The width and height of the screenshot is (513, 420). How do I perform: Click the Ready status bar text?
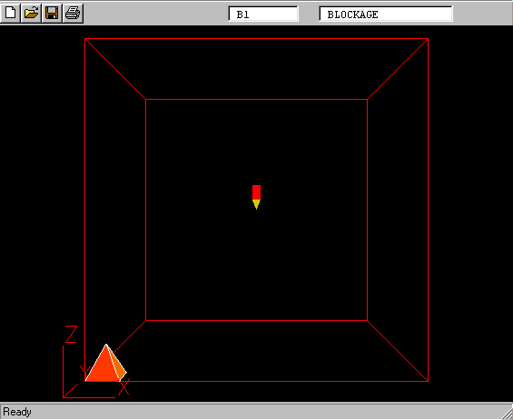[x=17, y=412]
